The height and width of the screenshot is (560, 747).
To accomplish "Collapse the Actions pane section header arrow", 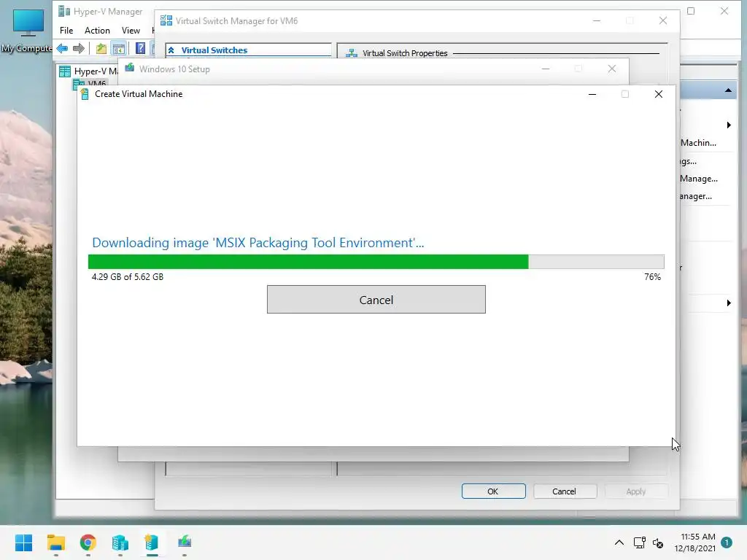I will coord(728,90).
